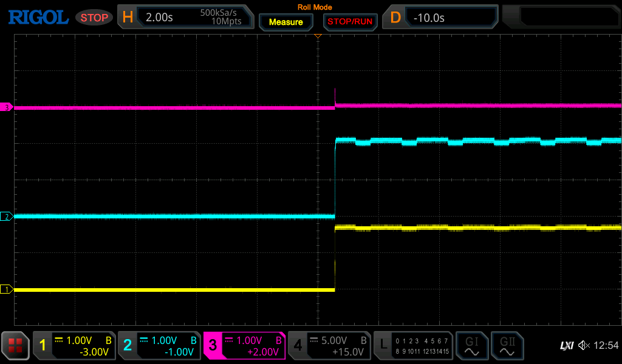The height and width of the screenshot is (364, 622).
Task: Select the channel 1 ground level marker
Action: tap(6, 289)
